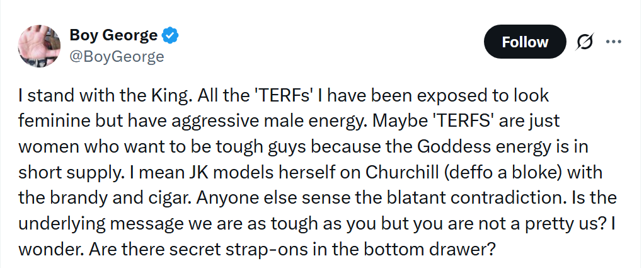This screenshot has height=268, width=644.
Task: Open the three-dot More options menu
Action: click(613, 42)
